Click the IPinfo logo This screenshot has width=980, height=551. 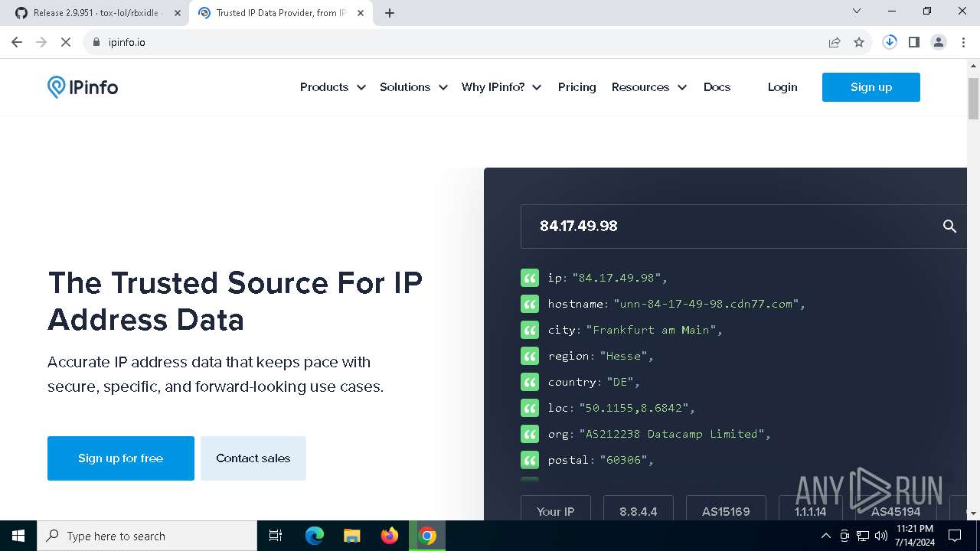(x=83, y=87)
